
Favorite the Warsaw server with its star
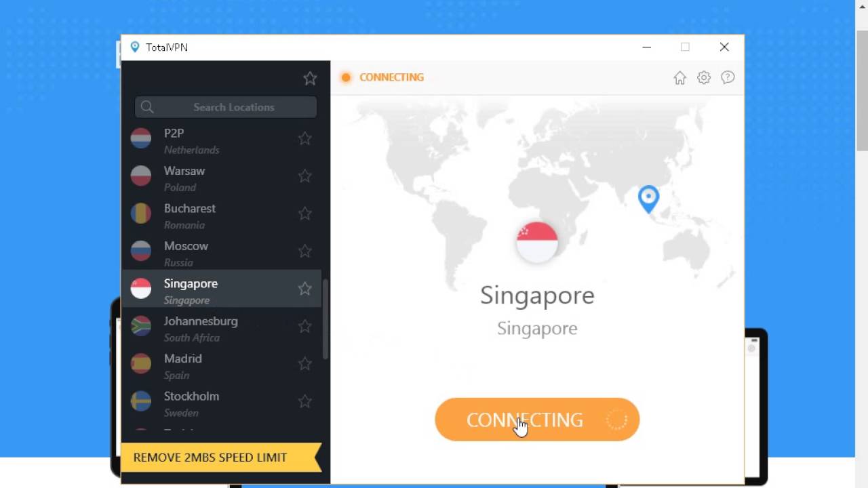[x=305, y=176]
